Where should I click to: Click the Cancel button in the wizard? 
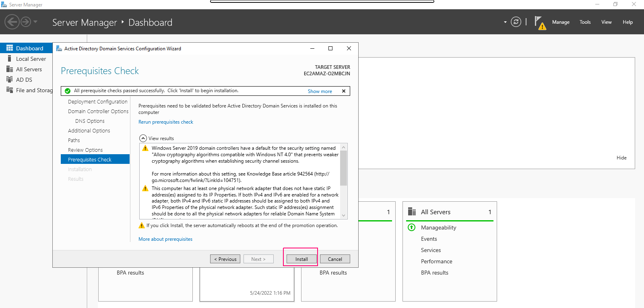click(335, 259)
